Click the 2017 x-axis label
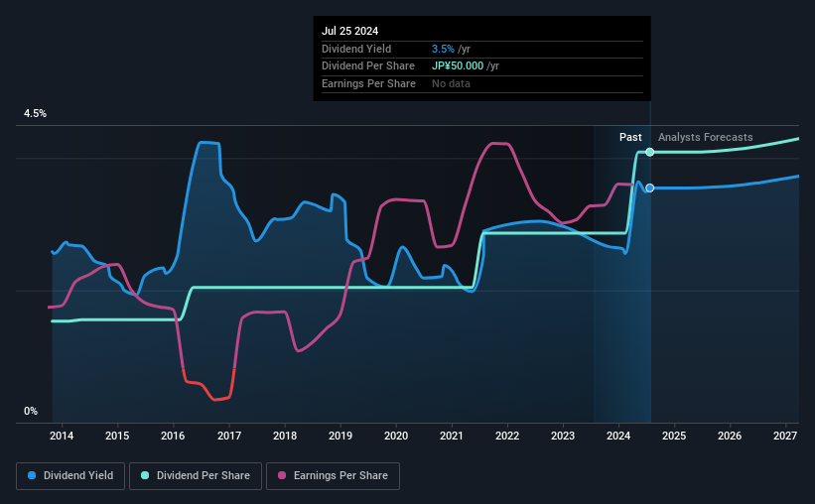Viewport: 815px width, 504px height. click(x=228, y=436)
